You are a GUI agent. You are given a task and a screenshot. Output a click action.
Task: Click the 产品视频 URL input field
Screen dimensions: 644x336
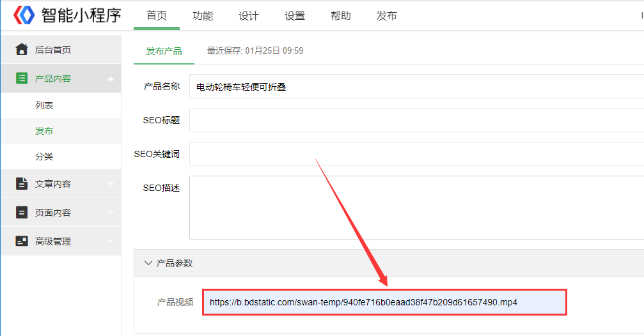384,302
